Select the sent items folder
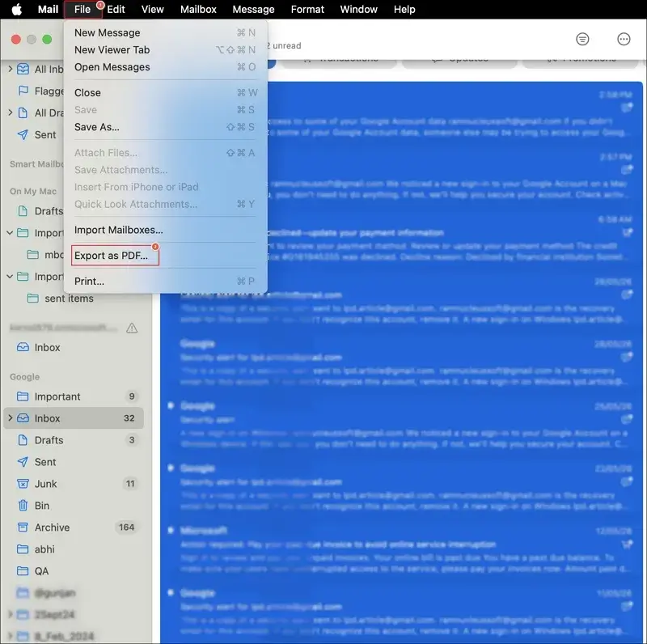The image size is (647, 644). coord(69,299)
